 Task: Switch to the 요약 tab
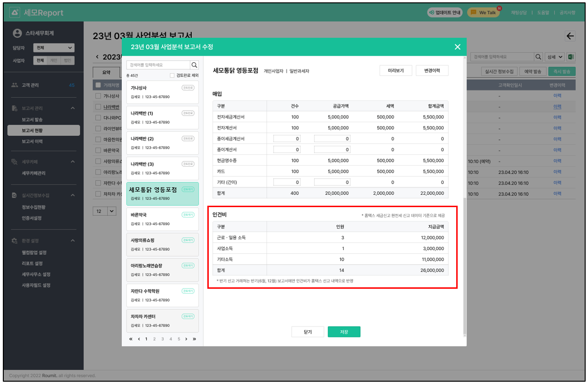point(106,72)
